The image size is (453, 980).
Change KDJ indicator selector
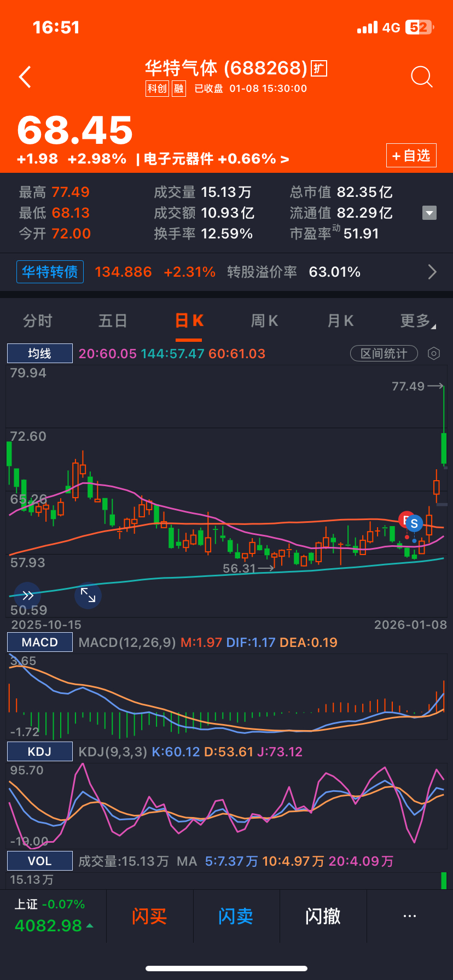click(40, 751)
